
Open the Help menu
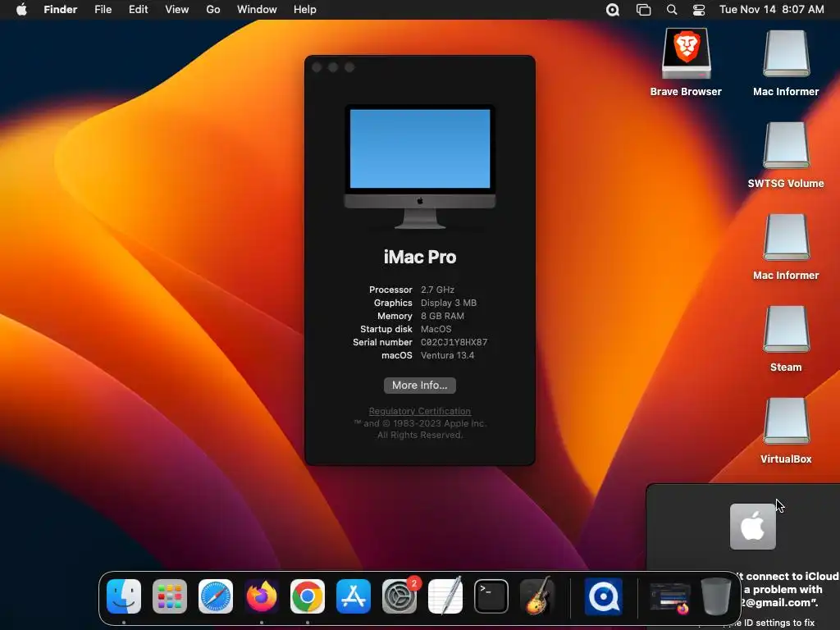pos(305,9)
